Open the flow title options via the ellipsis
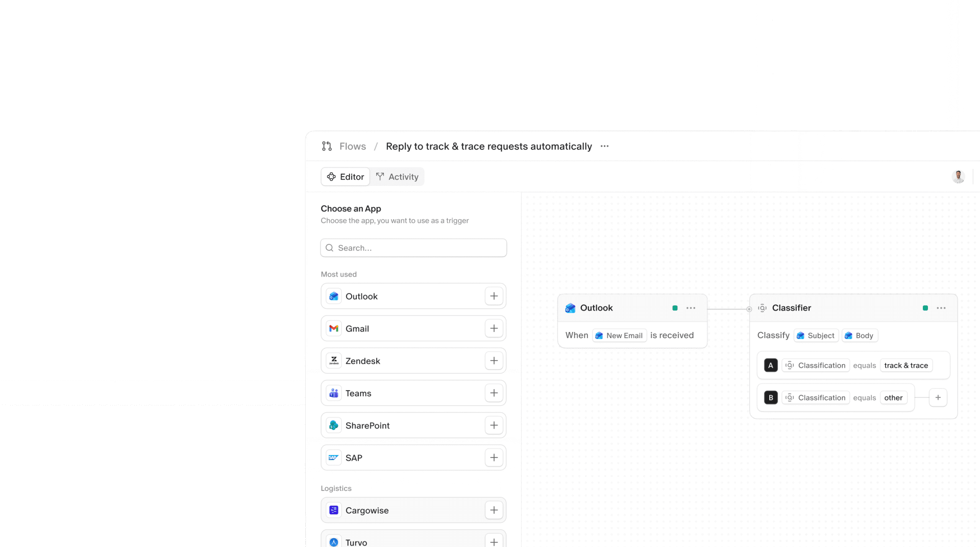This screenshot has width=980, height=547. 604,147
